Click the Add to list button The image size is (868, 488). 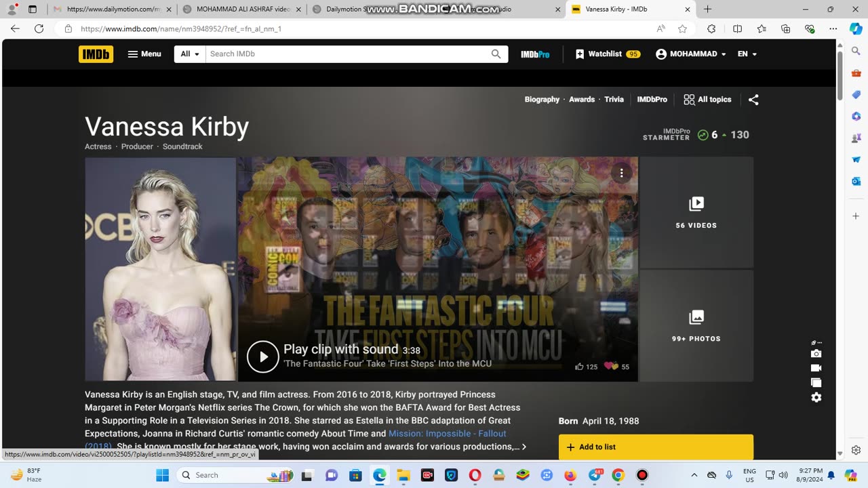tap(656, 447)
